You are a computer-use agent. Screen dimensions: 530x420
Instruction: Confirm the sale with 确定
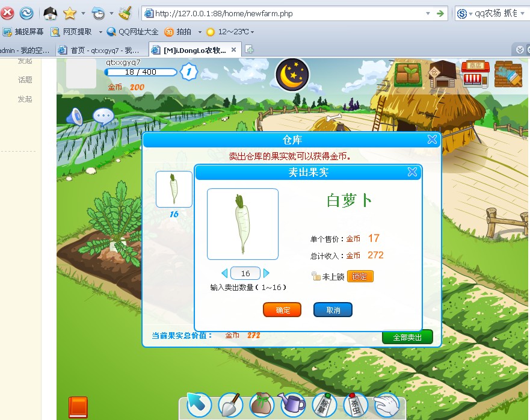[x=282, y=310]
